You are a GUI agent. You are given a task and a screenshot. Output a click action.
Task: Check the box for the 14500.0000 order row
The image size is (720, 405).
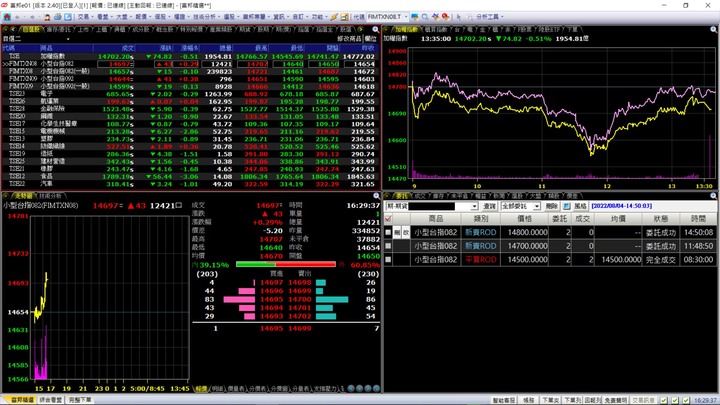click(388, 259)
